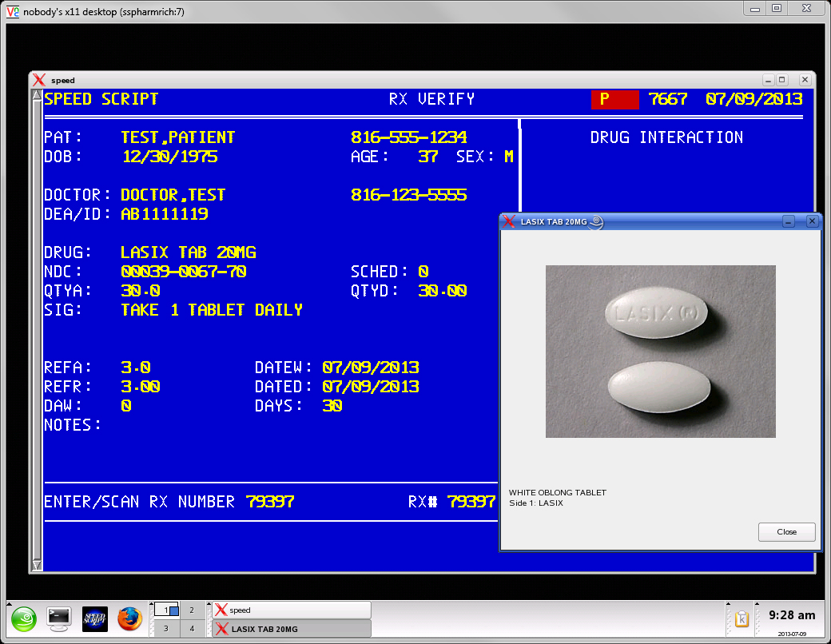
Task: Switch to virtual desktop 1
Action: pos(166,610)
